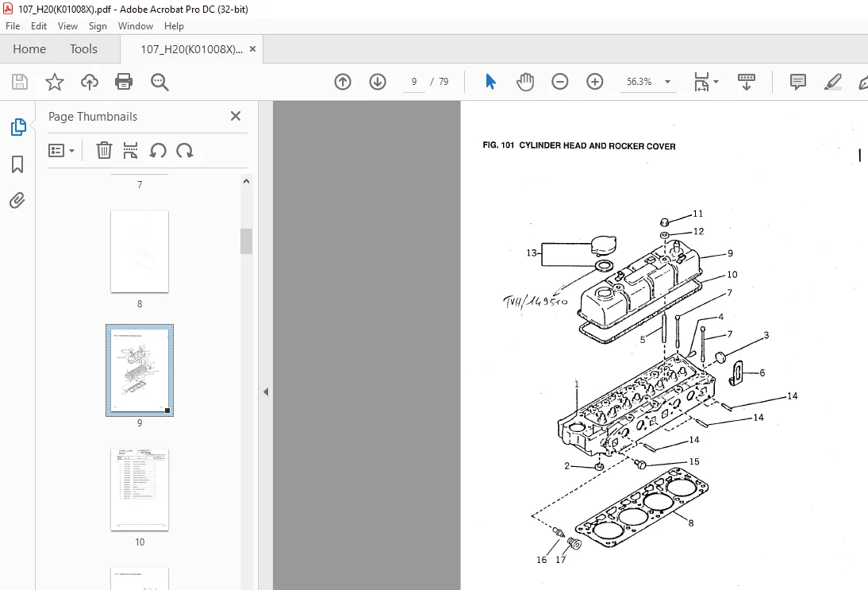This screenshot has height=590, width=868.
Task: Collapse the navigation pane with arrow
Action: pos(266,391)
